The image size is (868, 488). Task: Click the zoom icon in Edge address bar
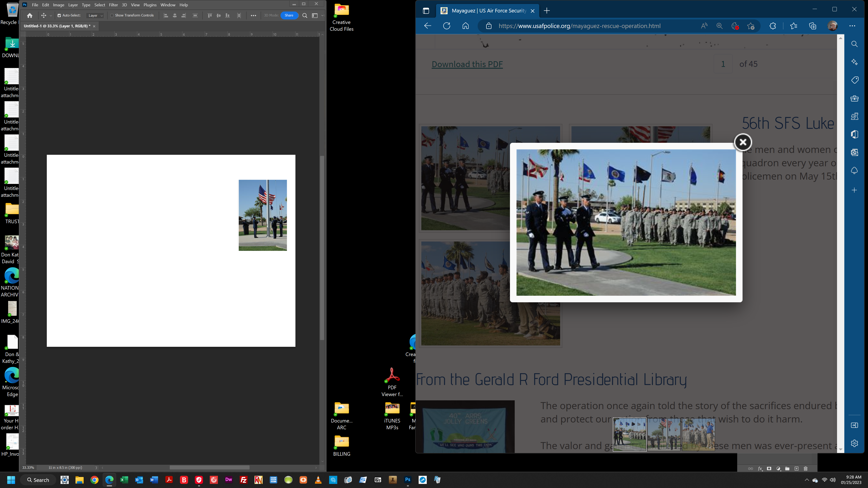[x=719, y=26]
